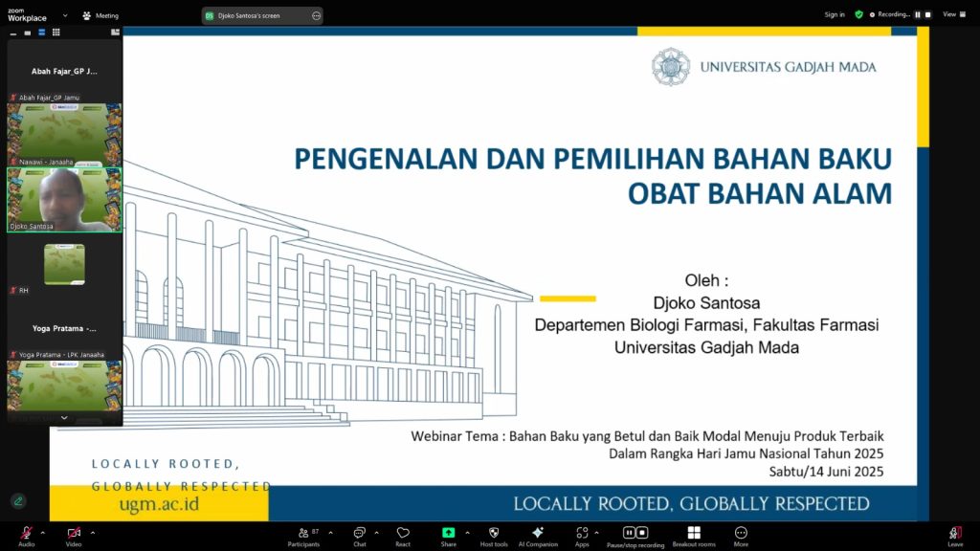Open the Chat panel
Image resolution: width=980 pixels, height=551 pixels.
pos(359,534)
